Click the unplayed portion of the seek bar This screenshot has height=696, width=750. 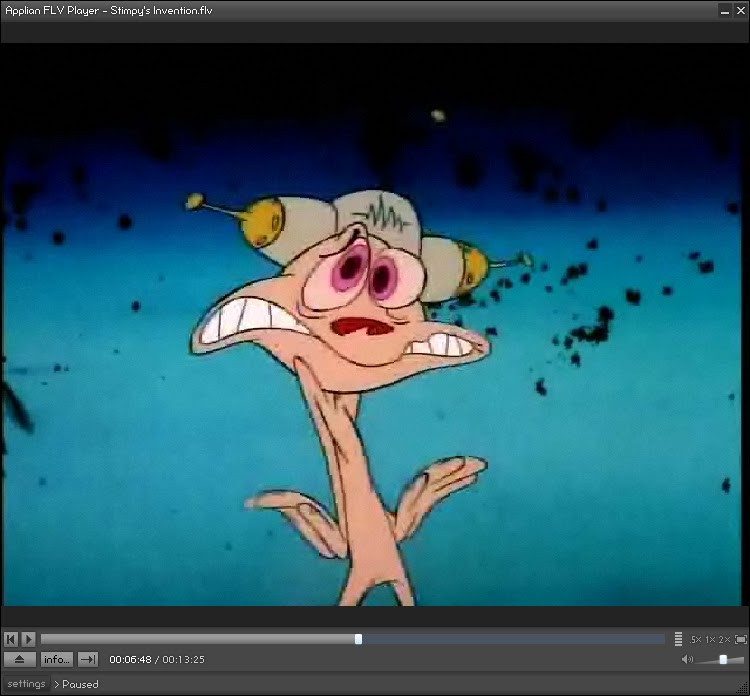coord(513,639)
